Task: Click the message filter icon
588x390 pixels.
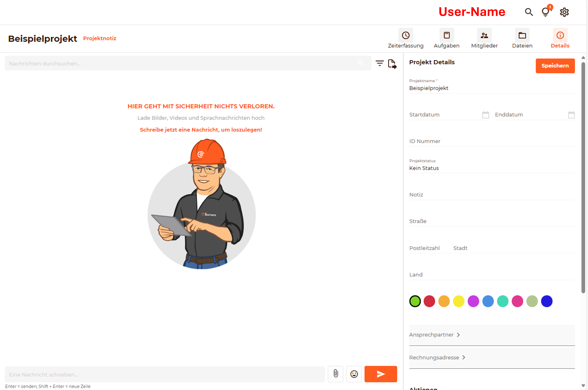Action: pyautogui.click(x=379, y=63)
